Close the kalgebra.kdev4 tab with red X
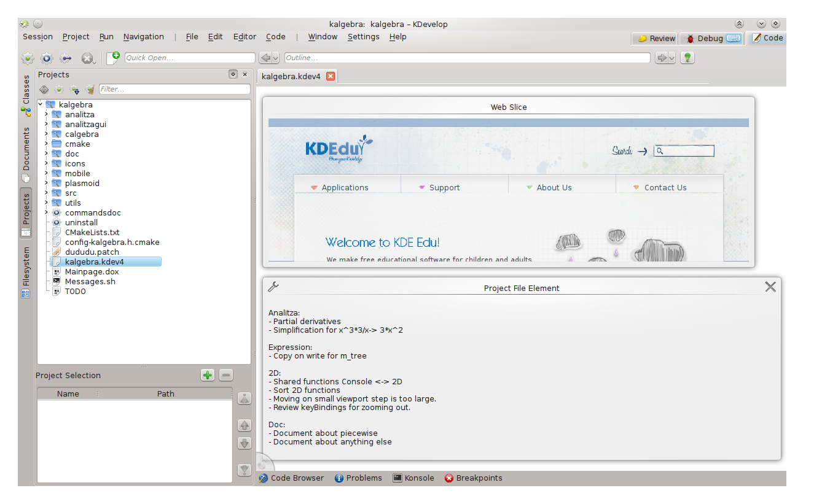The image size is (822, 504). pos(331,76)
